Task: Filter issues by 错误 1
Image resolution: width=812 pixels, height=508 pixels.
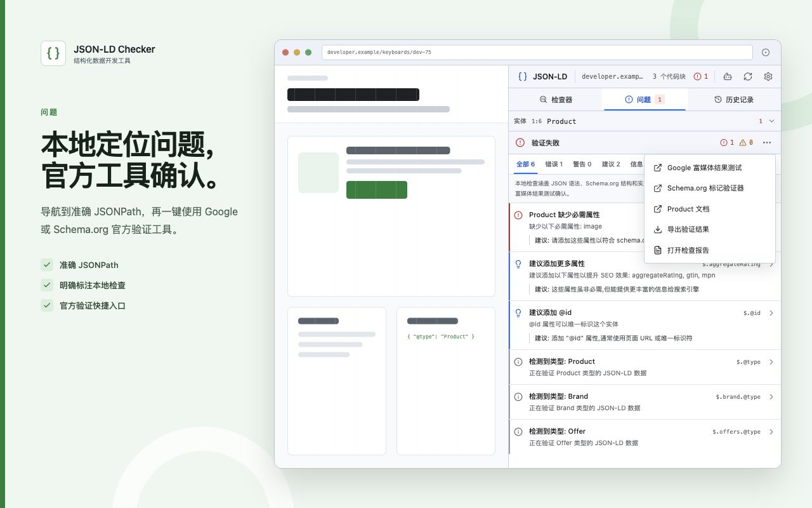Action: pyautogui.click(x=554, y=164)
